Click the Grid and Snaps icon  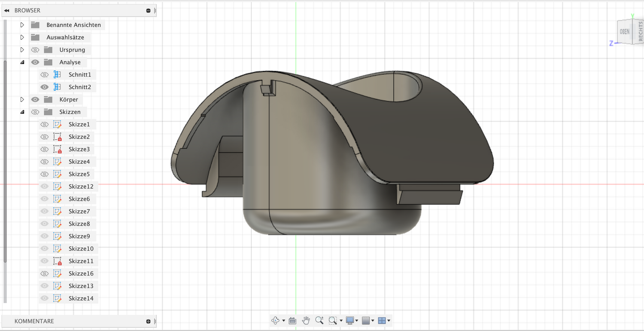pos(365,321)
